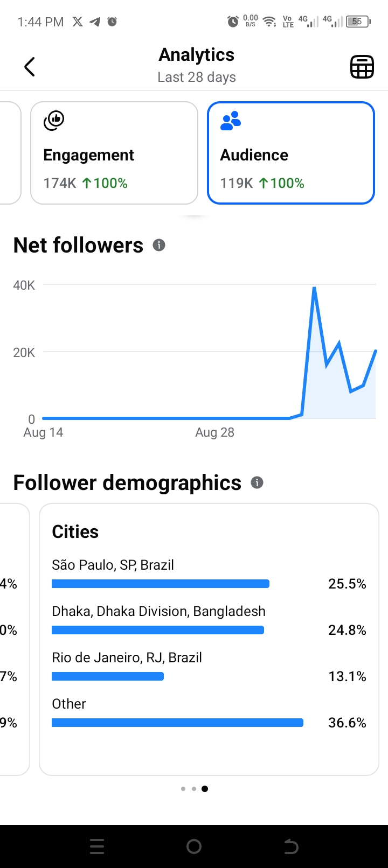The width and height of the screenshot is (388, 868).
Task: Open the Last 28 days period selector
Action: tap(197, 77)
